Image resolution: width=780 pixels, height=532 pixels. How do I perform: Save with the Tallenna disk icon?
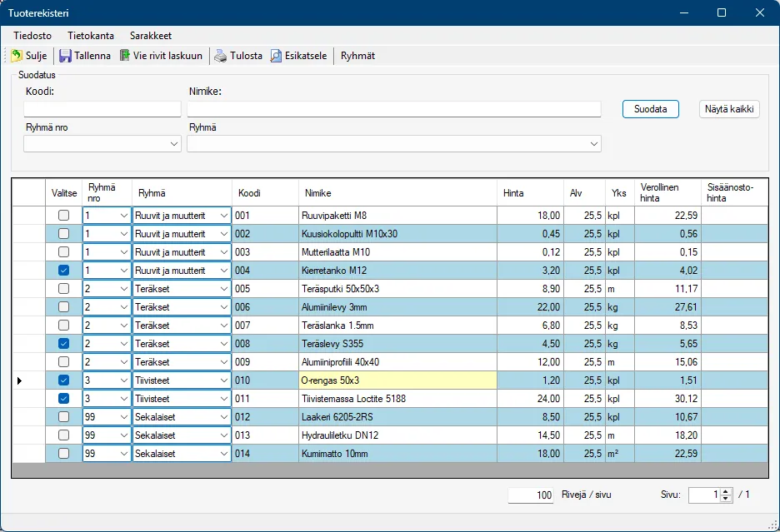65,56
